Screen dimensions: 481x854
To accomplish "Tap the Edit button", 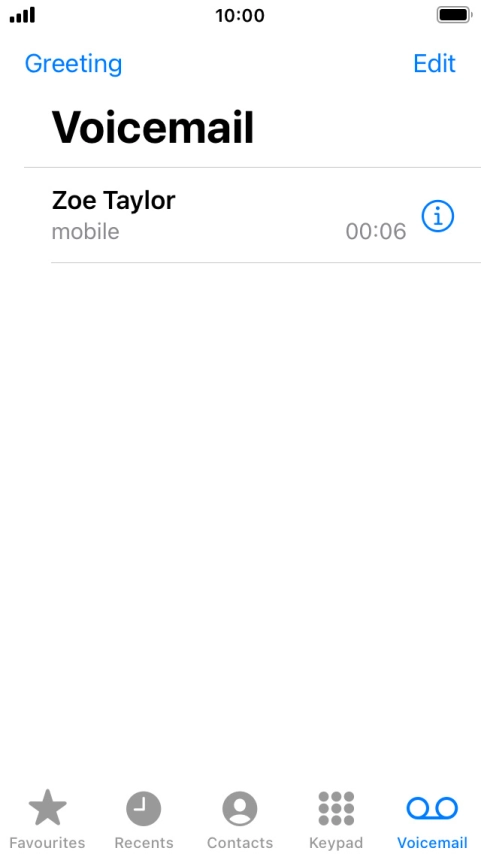I will 434,64.
